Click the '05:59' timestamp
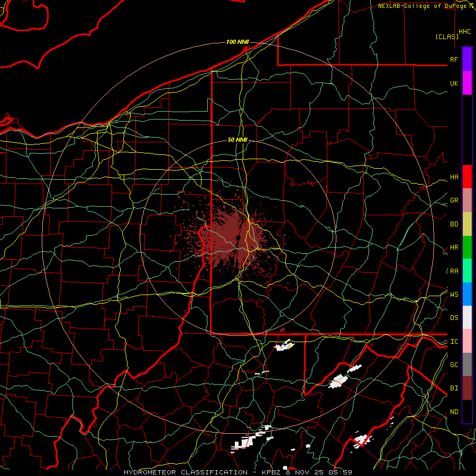 click(x=340, y=472)
